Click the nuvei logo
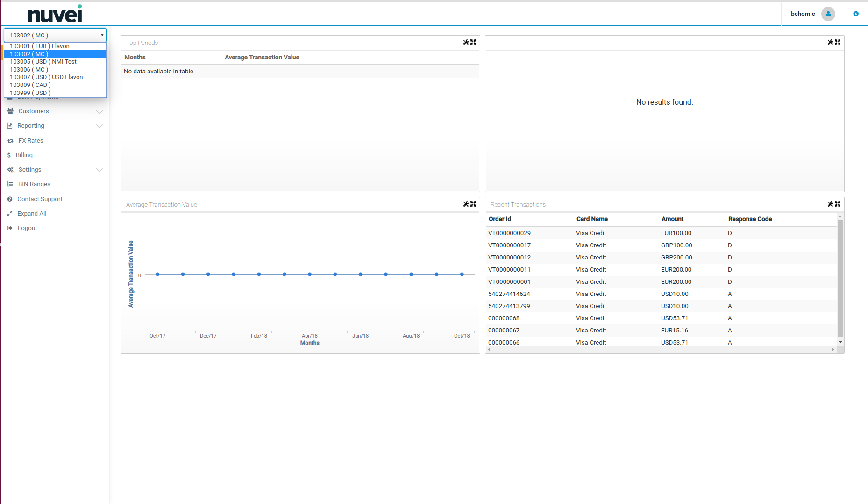The height and width of the screenshot is (504, 868). 55,14
